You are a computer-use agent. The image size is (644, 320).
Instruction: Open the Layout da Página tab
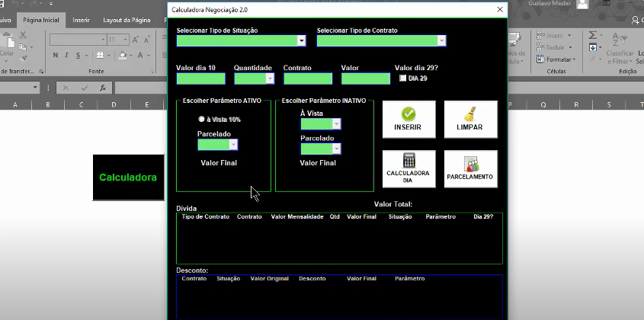(127, 20)
